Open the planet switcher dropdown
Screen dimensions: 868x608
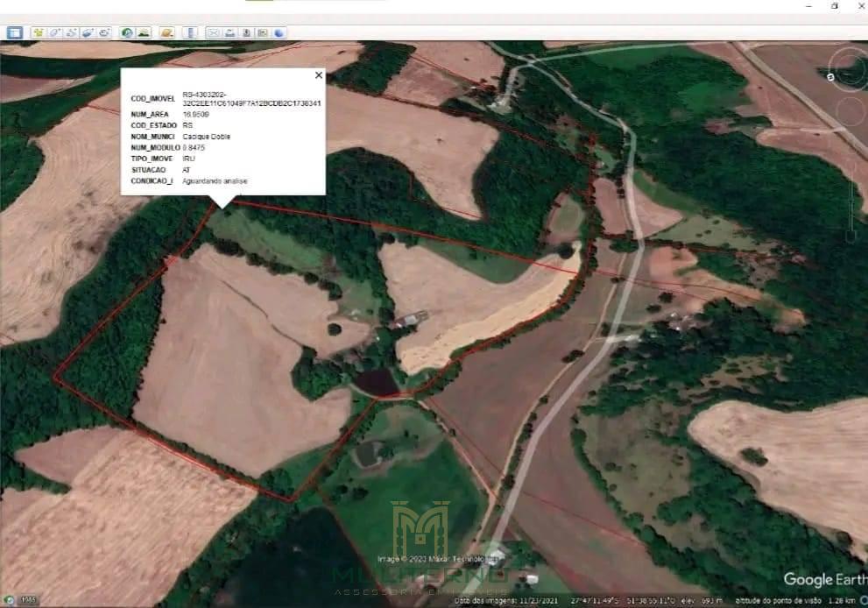click(x=166, y=32)
